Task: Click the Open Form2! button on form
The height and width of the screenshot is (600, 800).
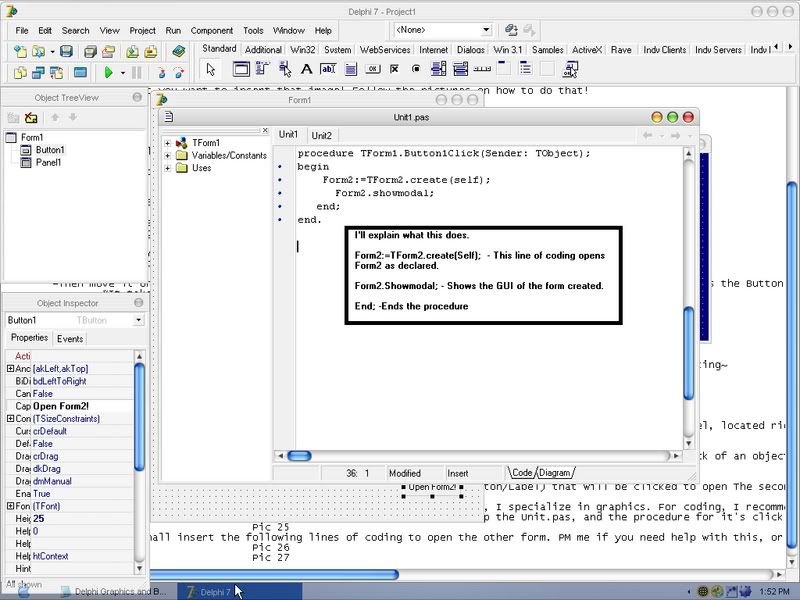Action: 432,487
